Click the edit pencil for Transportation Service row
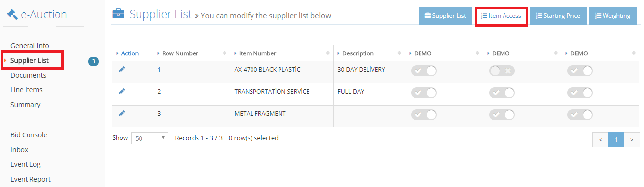 pyautogui.click(x=122, y=91)
